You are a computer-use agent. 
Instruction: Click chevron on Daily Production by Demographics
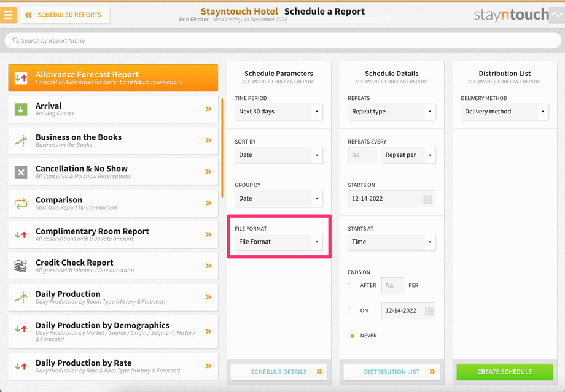coord(208,331)
